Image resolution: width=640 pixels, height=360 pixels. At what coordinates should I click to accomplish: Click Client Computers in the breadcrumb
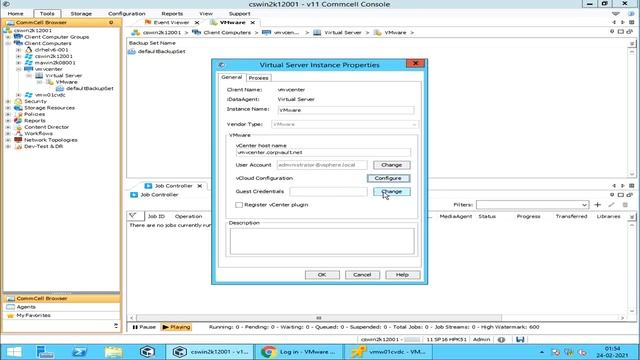pos(227,32)
